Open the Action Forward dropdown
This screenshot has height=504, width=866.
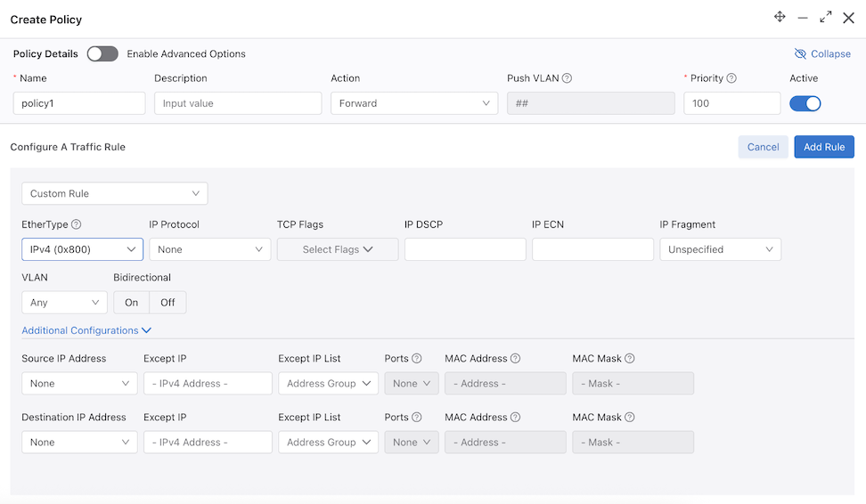[x=414, y=103]
